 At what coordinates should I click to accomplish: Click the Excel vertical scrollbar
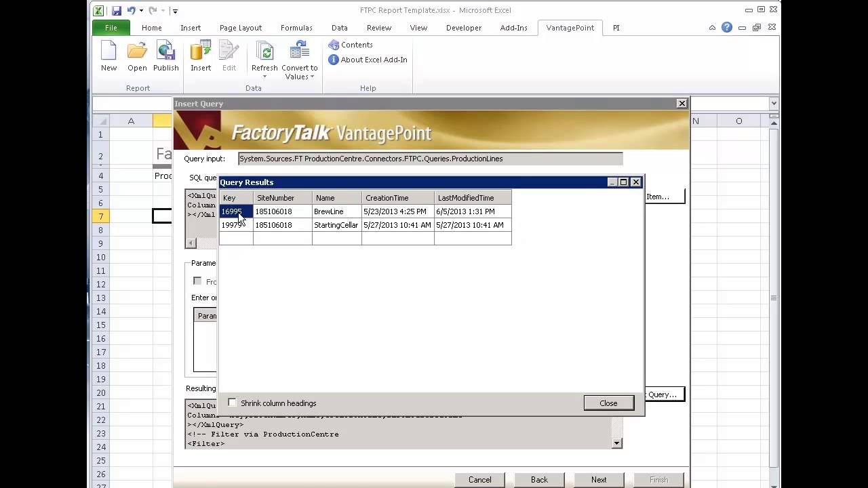[774, 298]
